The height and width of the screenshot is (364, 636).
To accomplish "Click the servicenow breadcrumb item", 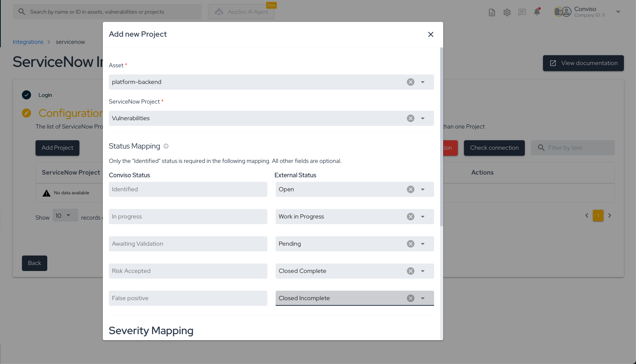I will pyautogui.click(x=70, y=42).
